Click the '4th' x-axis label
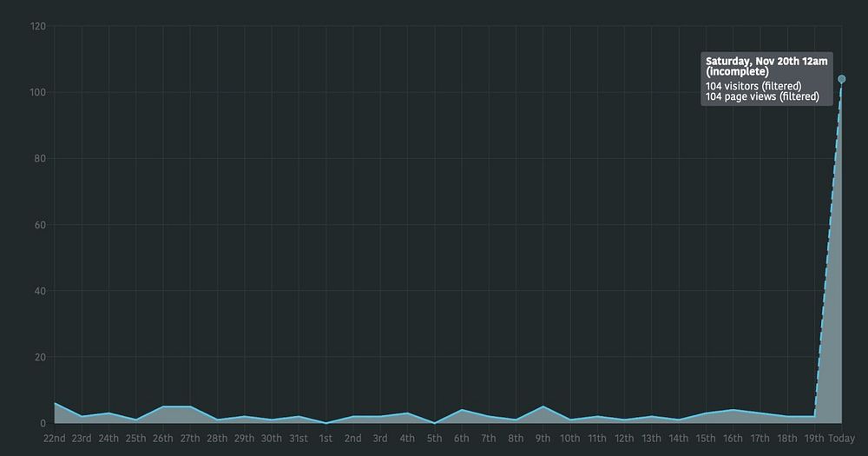868x456 pixels. tap(407, 439)
